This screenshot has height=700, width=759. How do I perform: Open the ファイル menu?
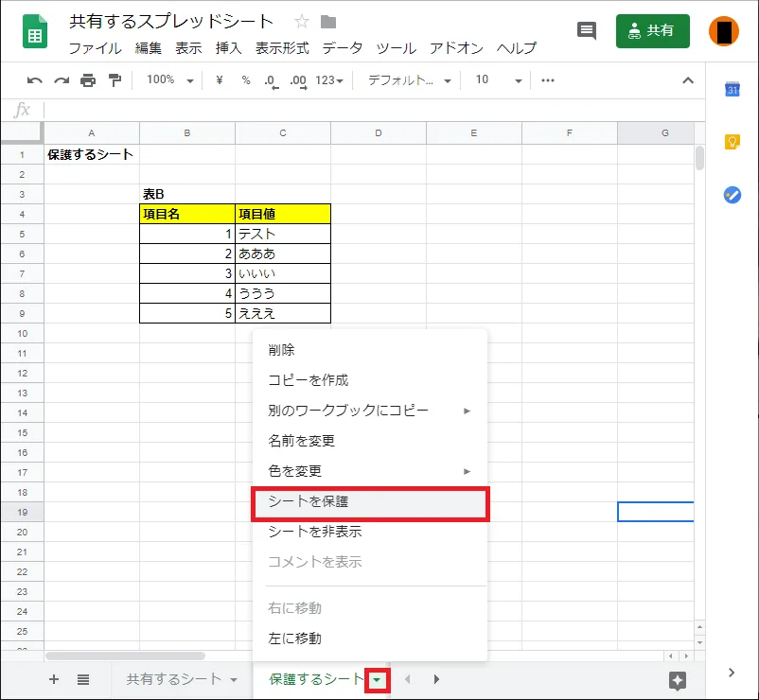point(96,48)
